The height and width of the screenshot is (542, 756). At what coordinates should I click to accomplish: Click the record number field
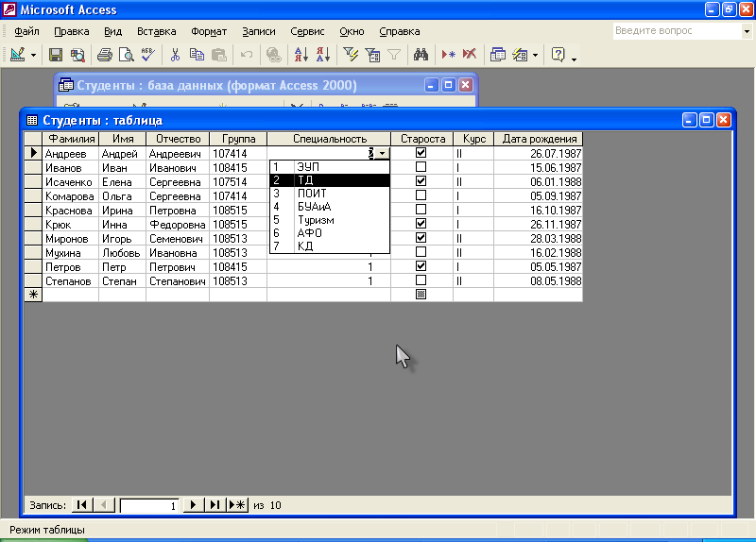pos(149,505)
